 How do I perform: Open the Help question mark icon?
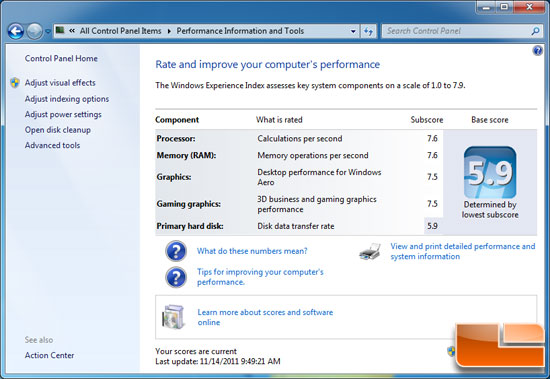coord(537,51)
